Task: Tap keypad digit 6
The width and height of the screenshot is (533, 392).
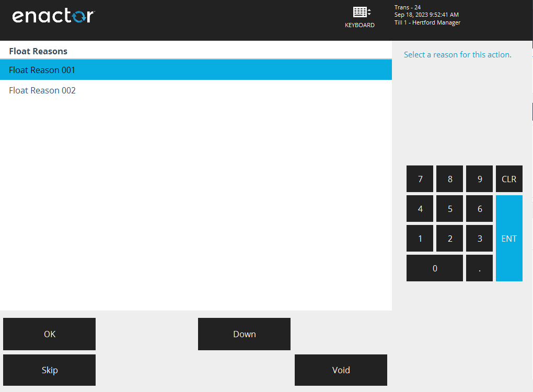Action: tap(479, 209)
